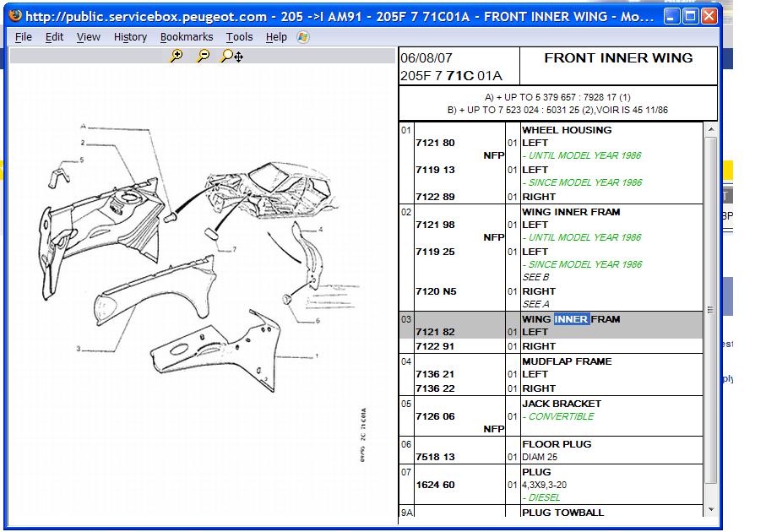The height and width of the screenshot is (532, 766).
Task: Click the zoom and pan magnifier icon
Action: [x=231, y=57]
